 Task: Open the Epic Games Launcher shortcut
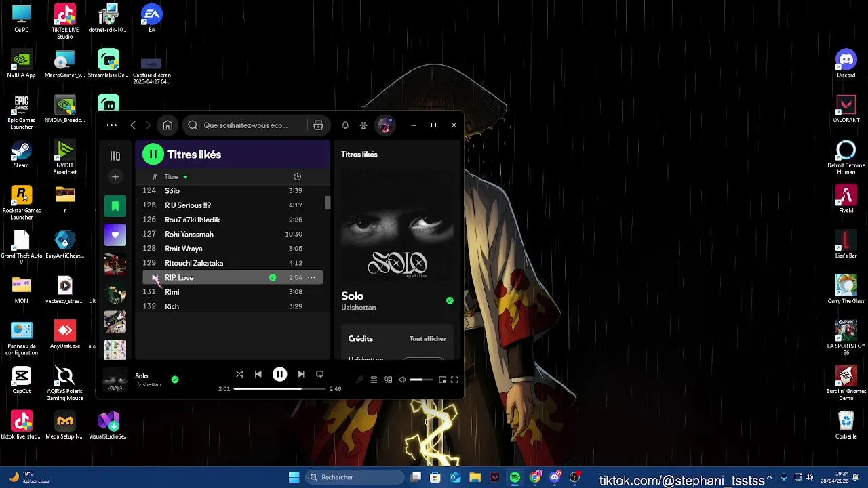[21, 113]
